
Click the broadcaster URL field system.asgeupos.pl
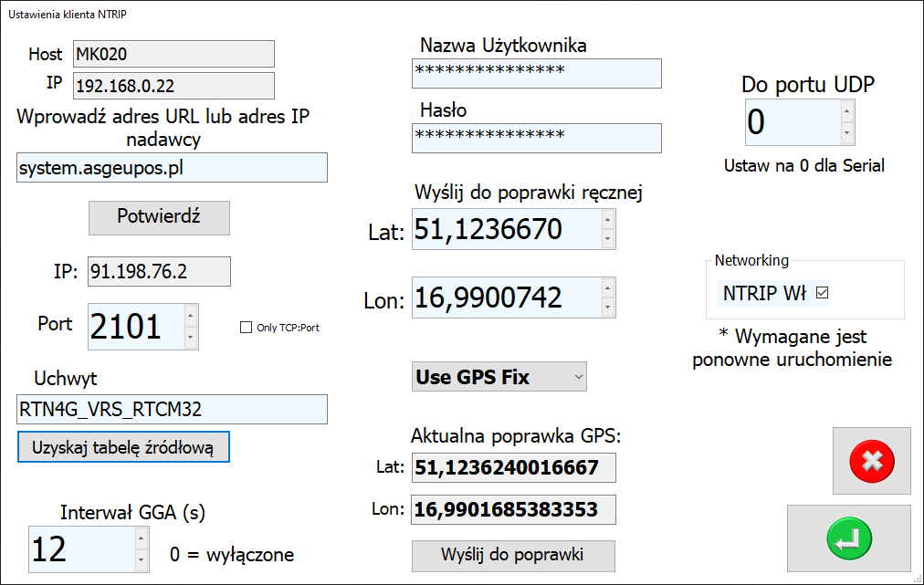point(172,168)
